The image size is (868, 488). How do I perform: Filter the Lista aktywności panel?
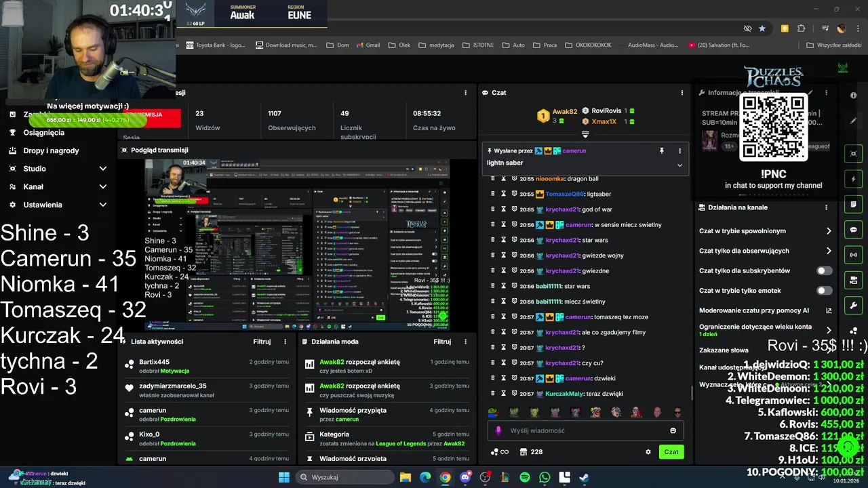click(262, 342)
